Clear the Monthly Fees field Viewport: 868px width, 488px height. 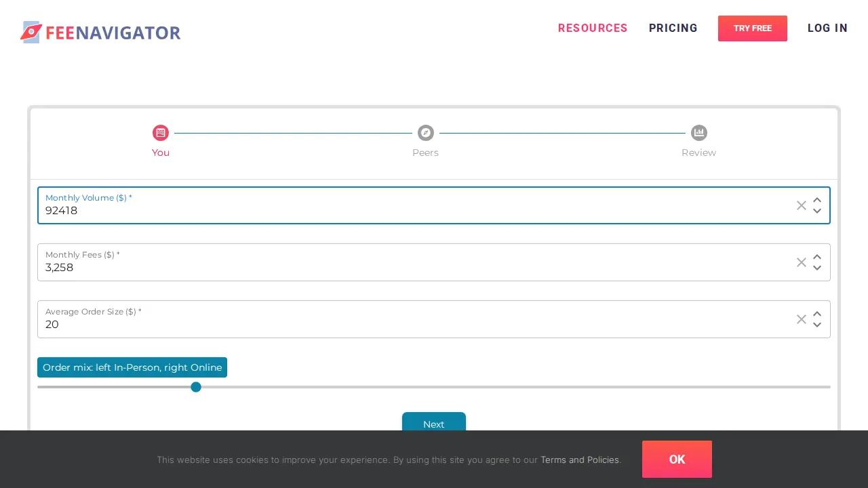tap(802, 262)
